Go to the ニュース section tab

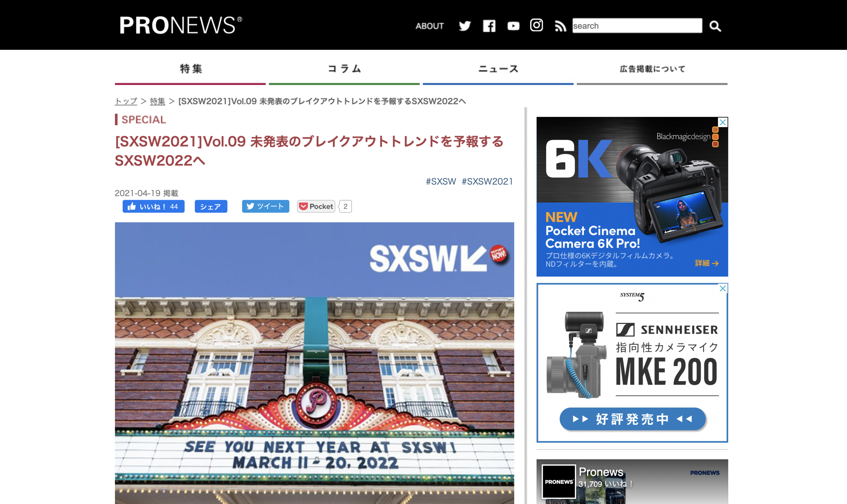(x=498, y=69)
